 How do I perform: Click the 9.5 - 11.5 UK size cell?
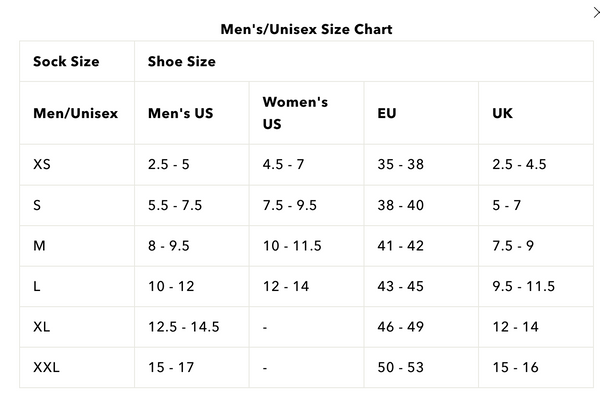[523, 286]
